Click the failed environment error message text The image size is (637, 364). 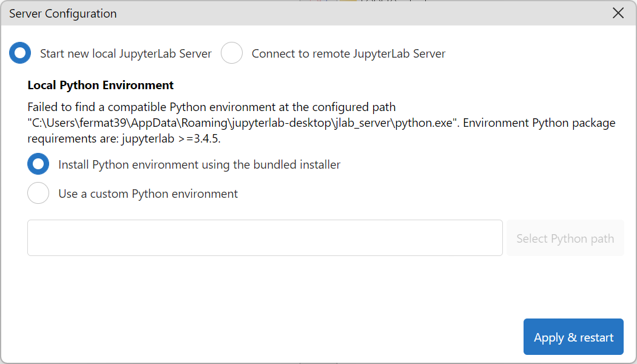pos(212,107)
